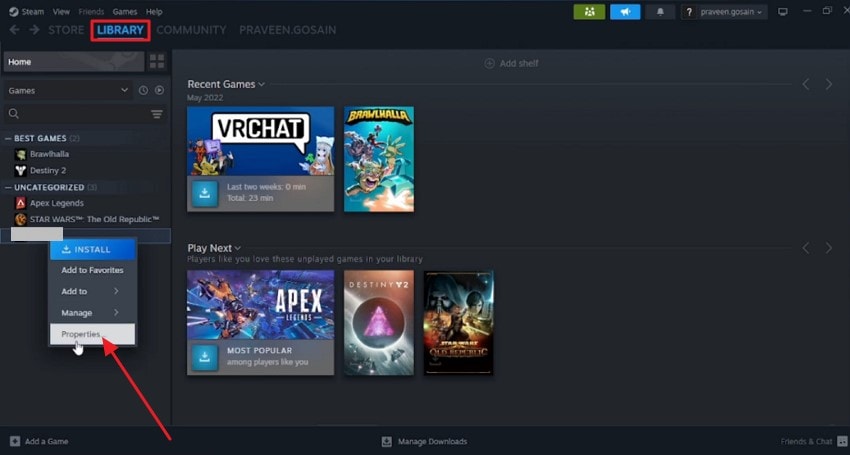This screenshot has width=850, height=455.
Task: Click Manage Downloads text link
Action: coord(433,441)
